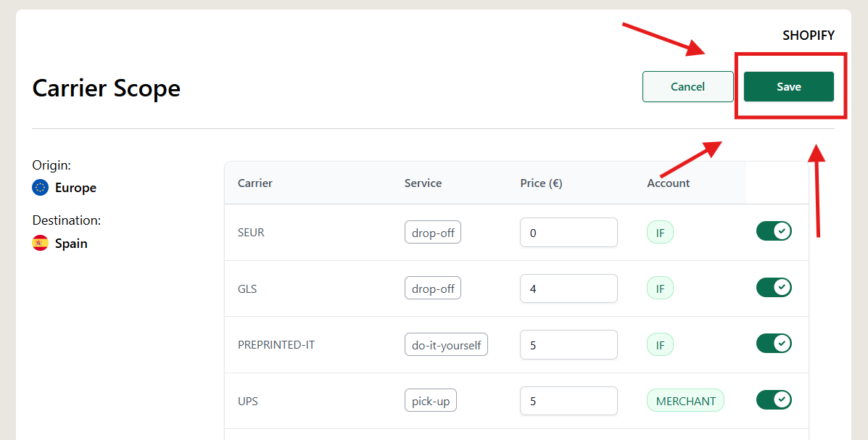Click the GLS carrier name
The height and width of the screenshot is (440, 868).
tap(247, 289)
